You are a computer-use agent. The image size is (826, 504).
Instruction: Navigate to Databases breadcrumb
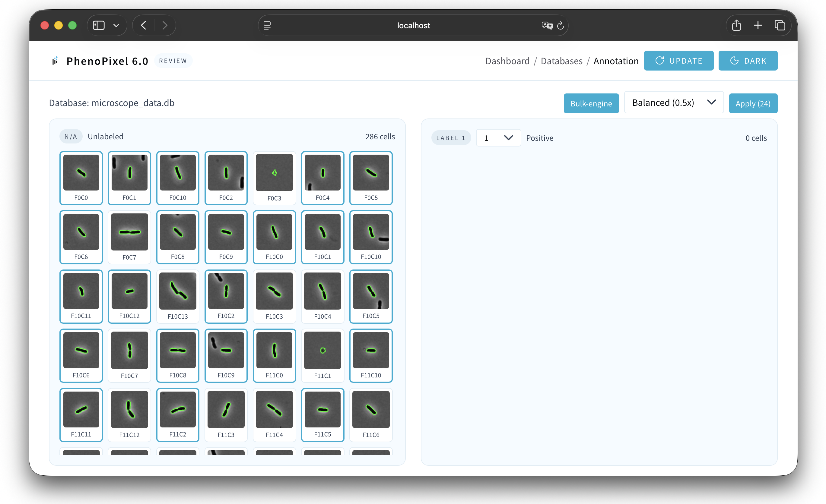click(x=561, y=61)
